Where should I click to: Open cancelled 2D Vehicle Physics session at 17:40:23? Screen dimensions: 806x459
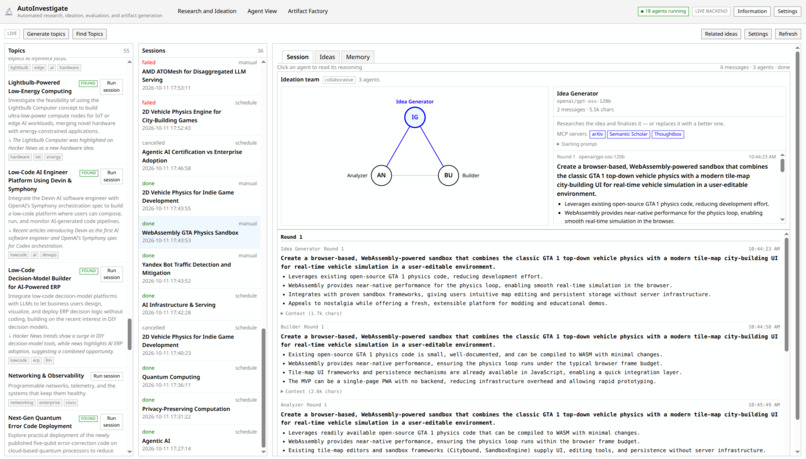199,340
